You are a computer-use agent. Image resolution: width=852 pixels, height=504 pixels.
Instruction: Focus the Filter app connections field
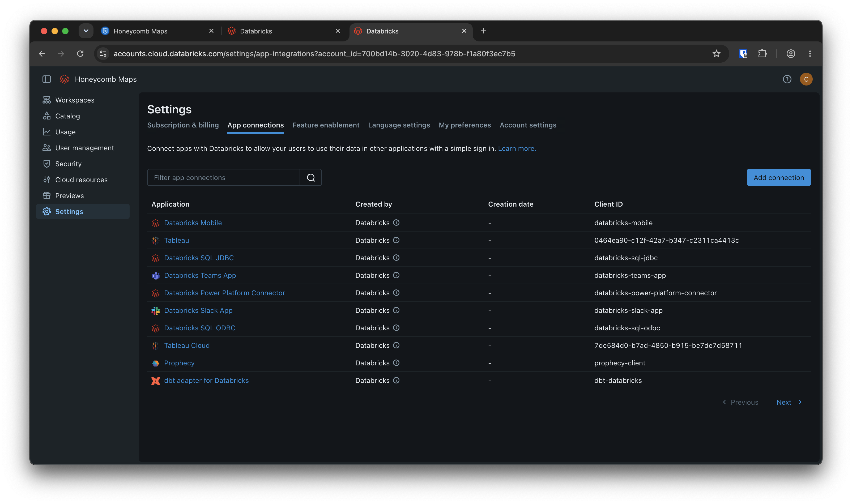pyautogui.click(x=223, y=177)
